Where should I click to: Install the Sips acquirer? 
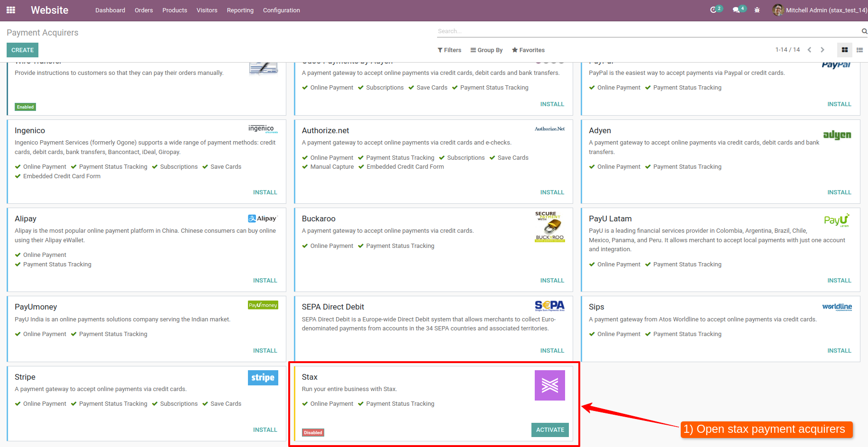tap(839, 350)
